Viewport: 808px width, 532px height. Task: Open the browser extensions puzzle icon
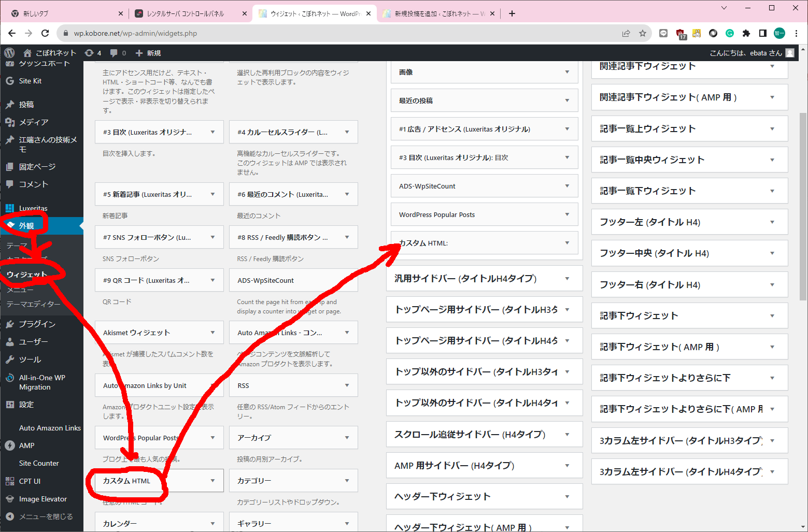[x=746, y=33]
